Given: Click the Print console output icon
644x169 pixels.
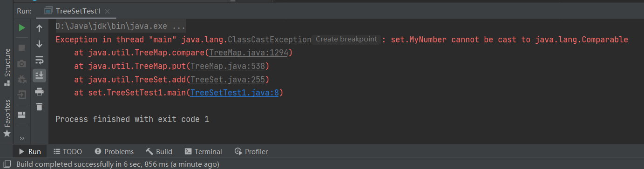Looking at the screenshot, I should click(39, 91).
